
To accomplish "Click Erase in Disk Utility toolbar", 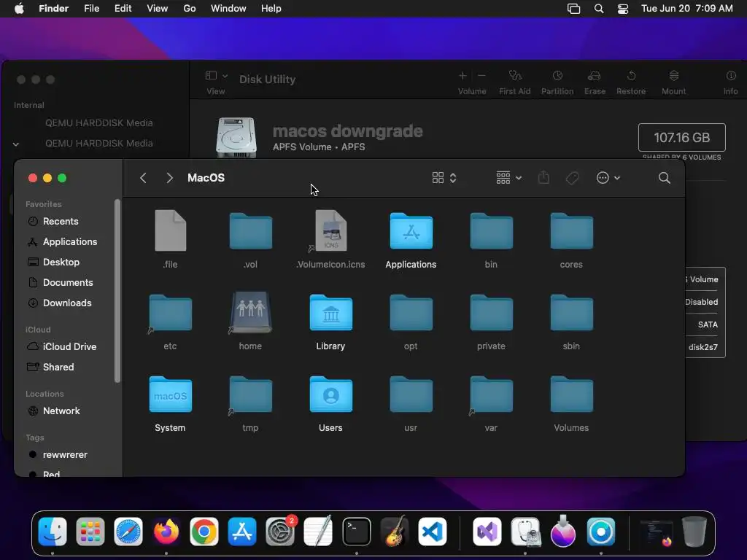I will click(x=595, y=82).
